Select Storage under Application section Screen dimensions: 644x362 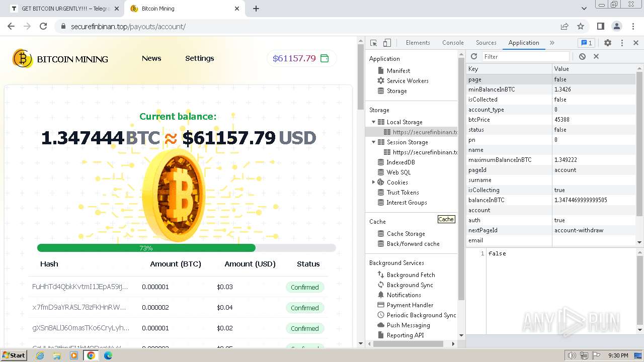pos(396,91)
